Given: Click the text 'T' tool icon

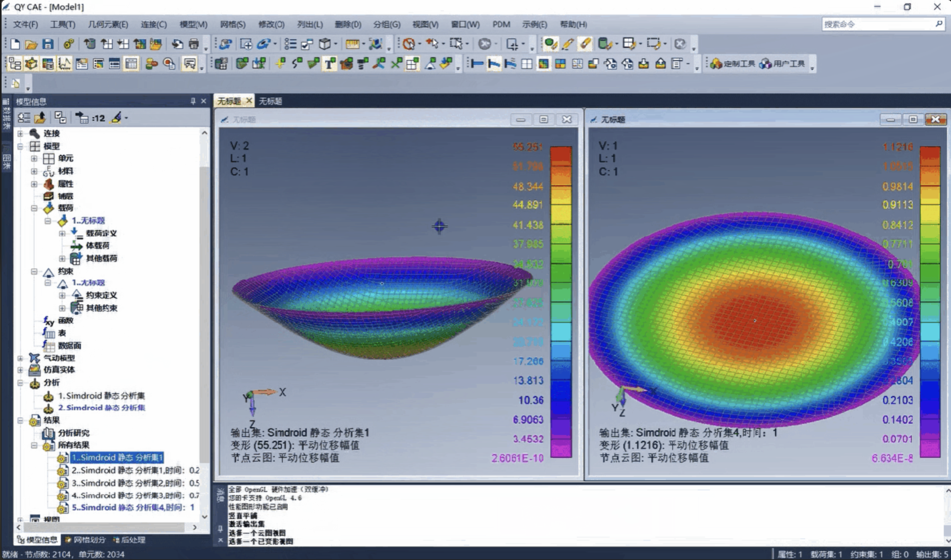Looking at the screenshot, I should pos(329,64).
